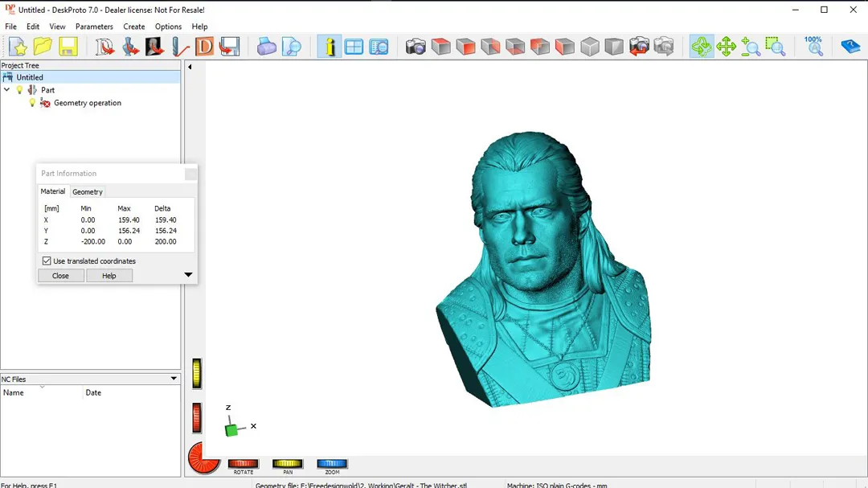Reset zoom to 100% icon
The image size is (868, 488).
click(x=813, y=47)
